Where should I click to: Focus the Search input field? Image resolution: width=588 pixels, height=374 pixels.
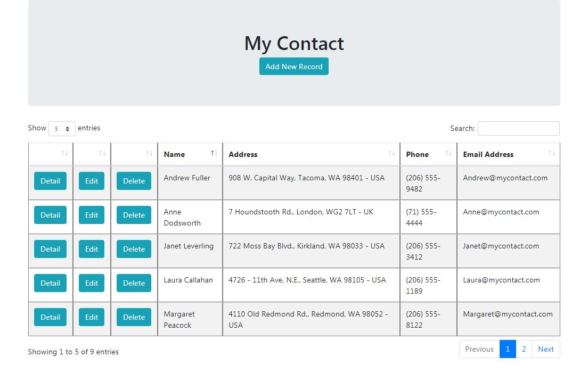coord(518,129)
